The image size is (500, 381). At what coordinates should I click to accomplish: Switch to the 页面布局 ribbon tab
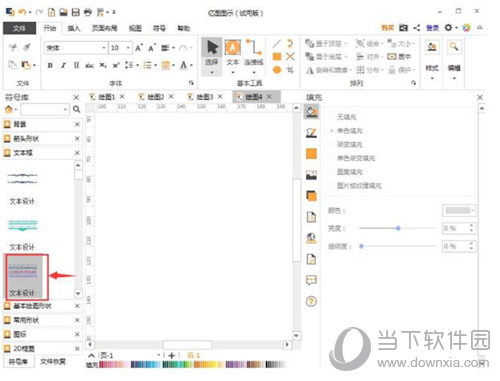[105, 28]
